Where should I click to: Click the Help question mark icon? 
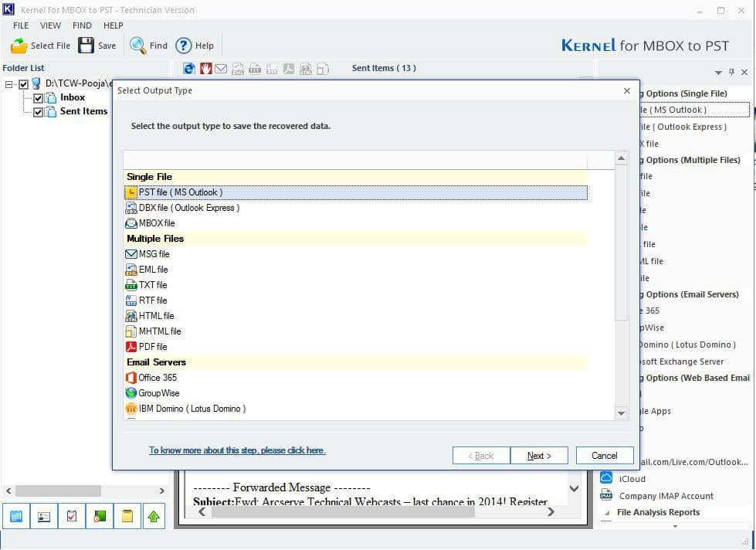tap(183, 46)
